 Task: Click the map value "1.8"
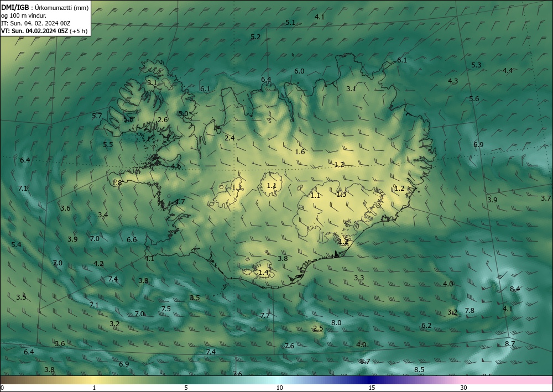coord(117,183)
